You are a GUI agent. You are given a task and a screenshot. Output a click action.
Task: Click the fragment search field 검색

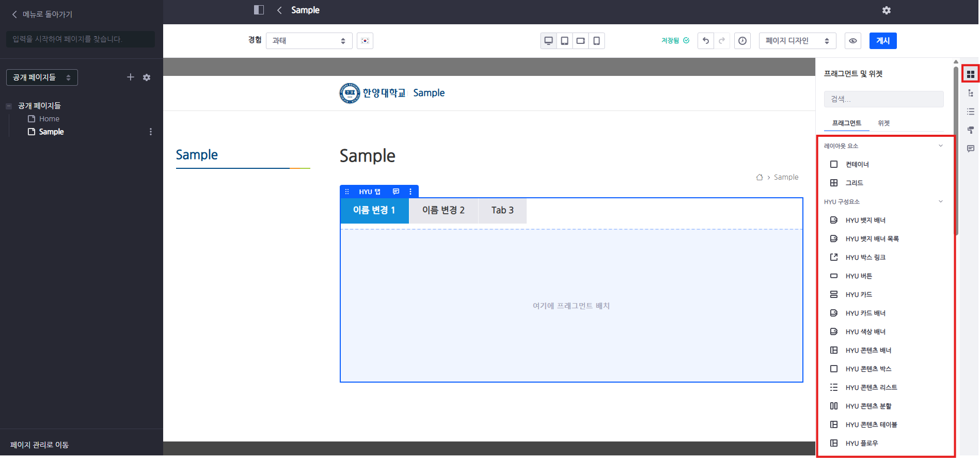click(883, 99)
